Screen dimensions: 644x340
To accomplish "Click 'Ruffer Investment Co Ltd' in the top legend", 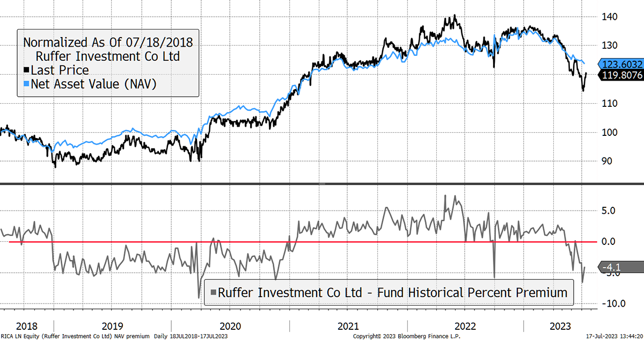I will tap(107, 55).
